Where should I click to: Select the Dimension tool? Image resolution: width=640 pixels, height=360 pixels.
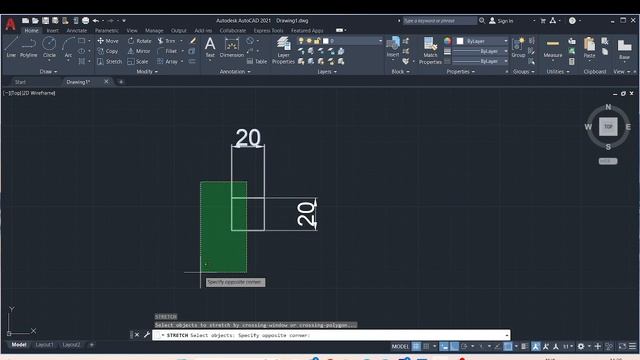coord(231,47)
